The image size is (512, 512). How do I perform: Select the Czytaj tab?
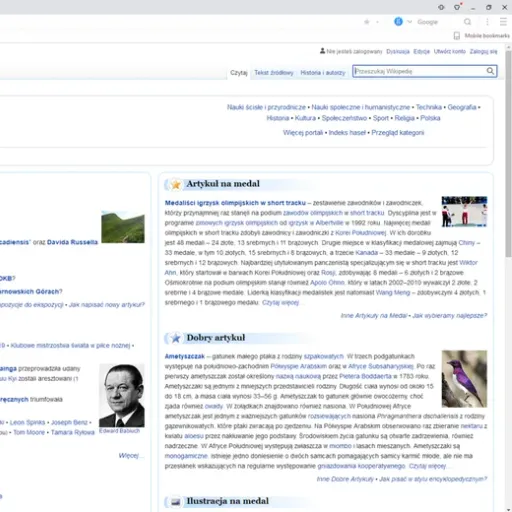coord(239,73)
